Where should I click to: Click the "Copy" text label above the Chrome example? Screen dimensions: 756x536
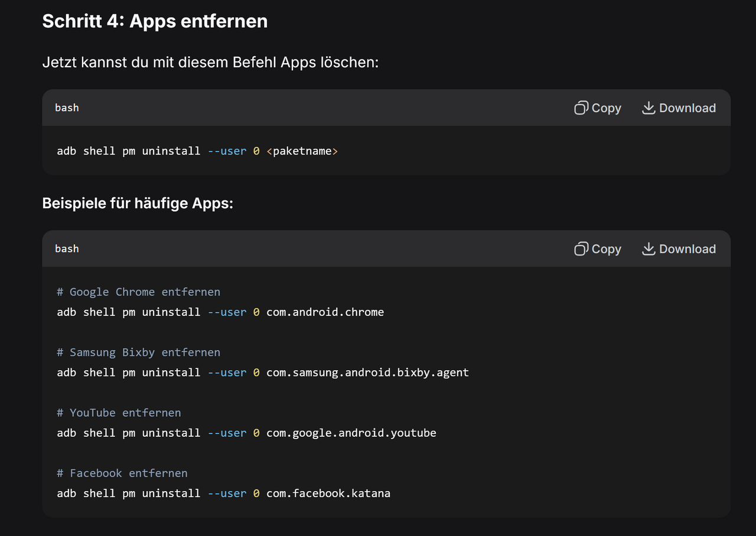pos(607,249)
